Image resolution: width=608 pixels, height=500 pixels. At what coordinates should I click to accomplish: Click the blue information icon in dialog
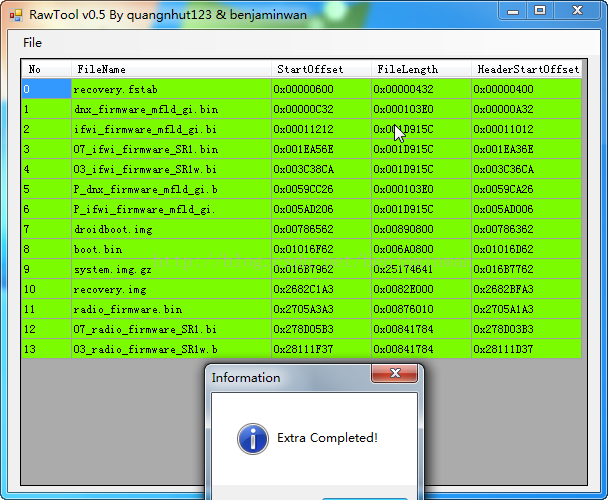[251, 438]
